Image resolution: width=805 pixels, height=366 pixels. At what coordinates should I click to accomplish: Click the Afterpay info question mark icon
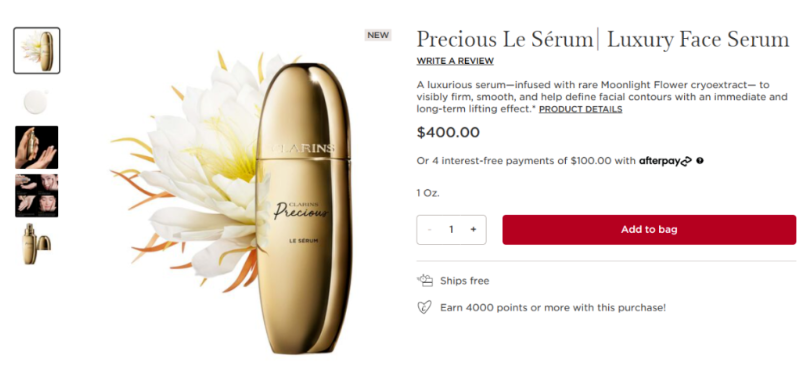coord(700,161)
